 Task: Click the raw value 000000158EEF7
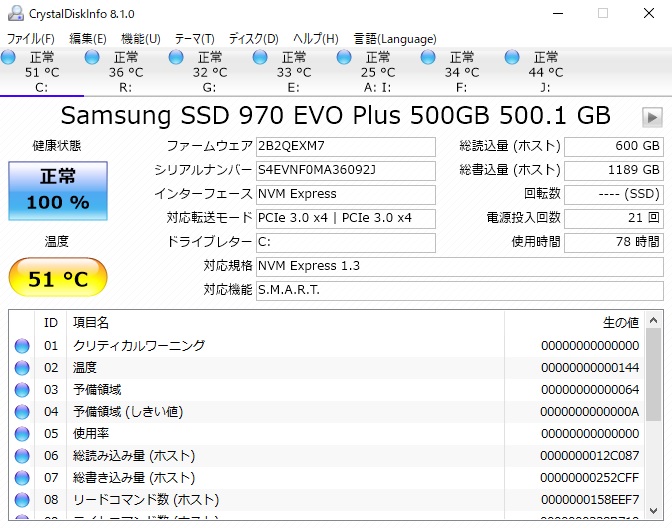tap(590, 500)
